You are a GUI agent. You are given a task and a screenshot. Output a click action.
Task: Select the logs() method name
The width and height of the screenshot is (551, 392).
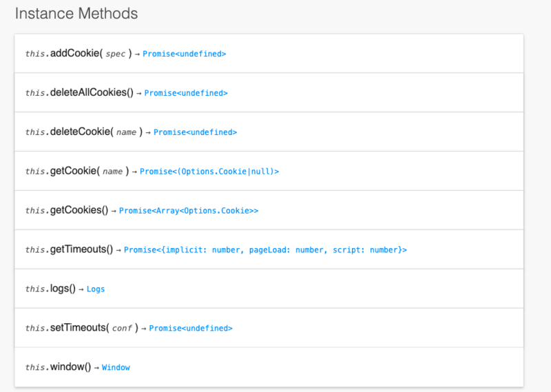click(x=63, y=289)
